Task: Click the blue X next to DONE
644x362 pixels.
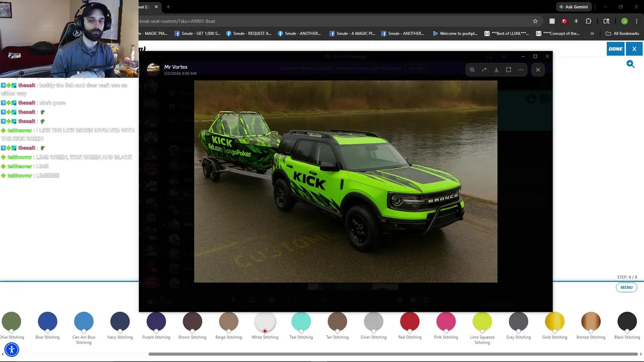Action: [634, 49]
